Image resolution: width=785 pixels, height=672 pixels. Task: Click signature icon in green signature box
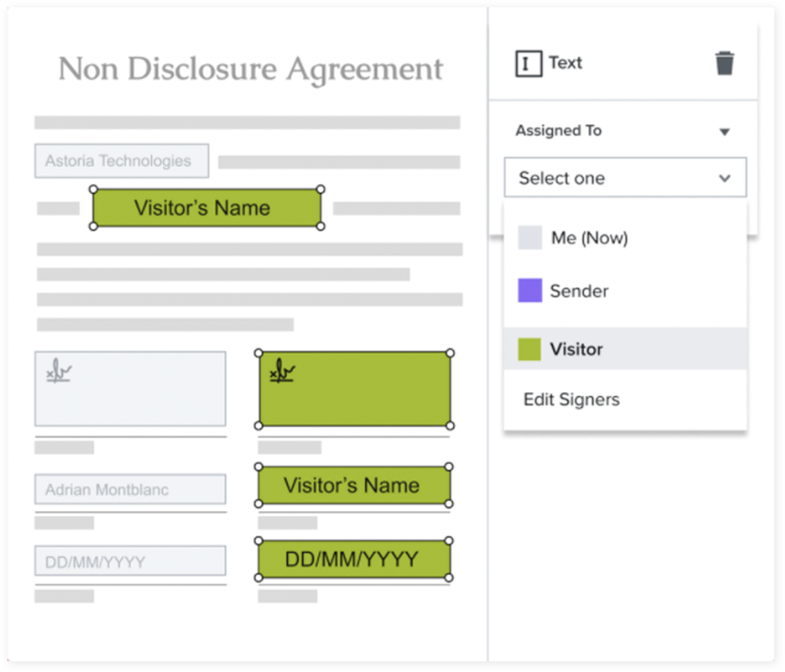[x=282, y=370]
